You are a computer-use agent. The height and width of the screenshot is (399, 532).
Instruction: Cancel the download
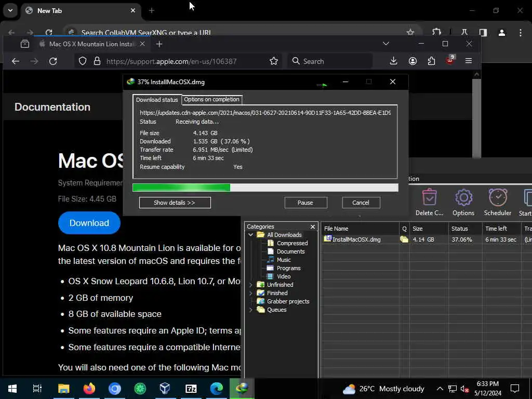pyautogui.click(x=361, y=203)
